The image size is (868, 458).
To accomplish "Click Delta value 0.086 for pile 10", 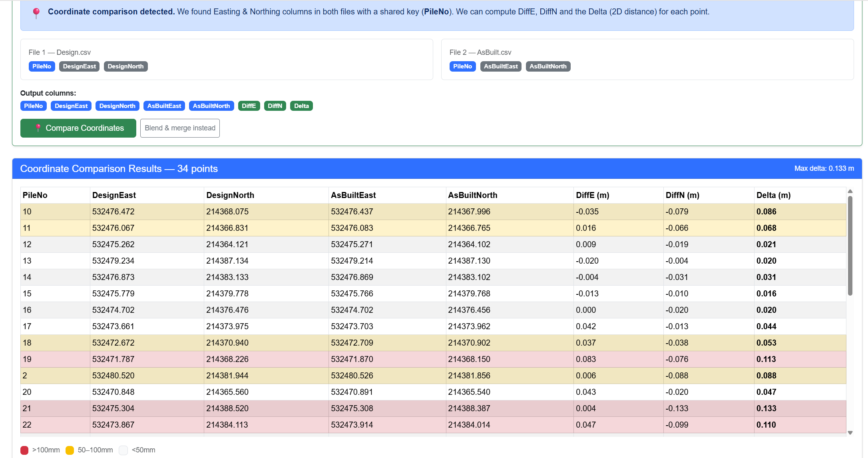I will pos(766,212).
